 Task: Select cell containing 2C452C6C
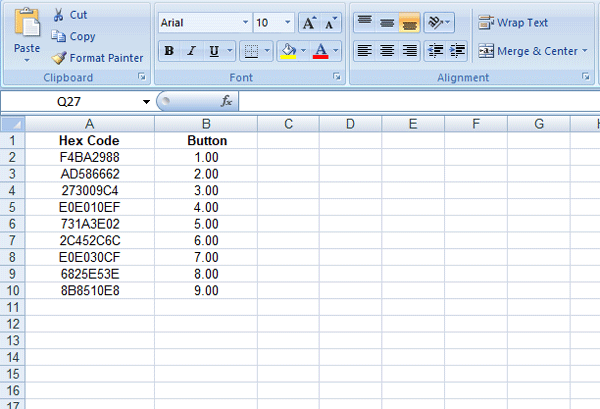pyautogui.click(x=90, y=241)
